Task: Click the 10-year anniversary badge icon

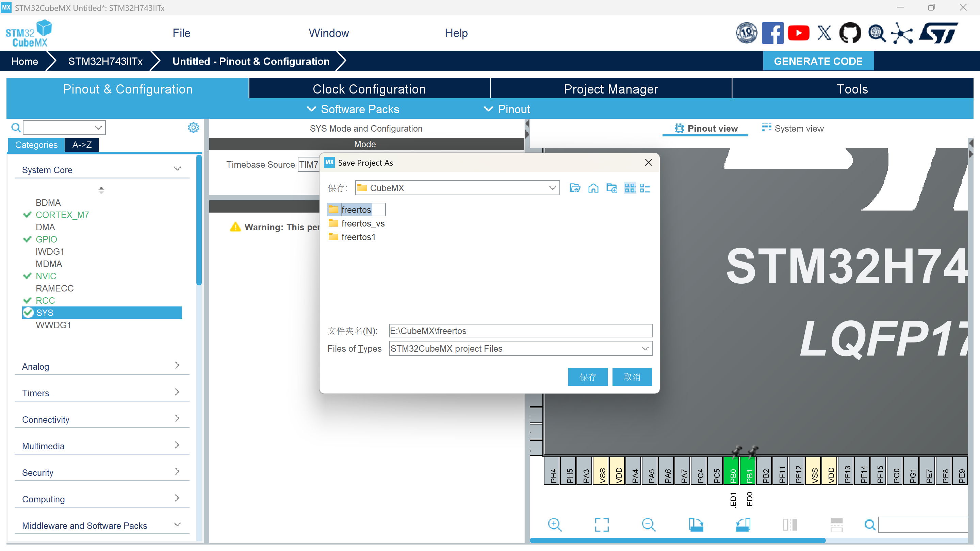Action: click(747, 33)
